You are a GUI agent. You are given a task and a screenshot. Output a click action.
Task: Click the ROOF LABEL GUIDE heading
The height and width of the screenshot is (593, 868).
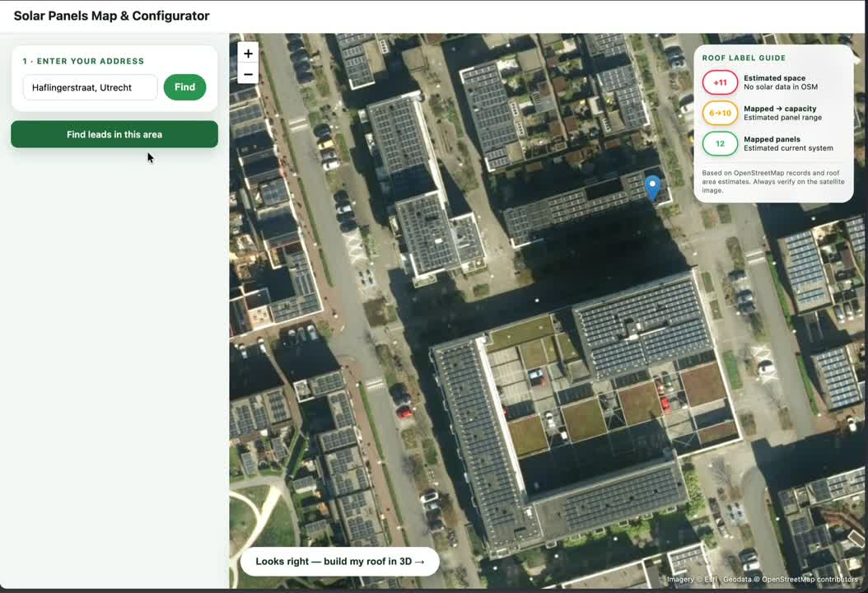pyautogui.click(x=744, y=58)
